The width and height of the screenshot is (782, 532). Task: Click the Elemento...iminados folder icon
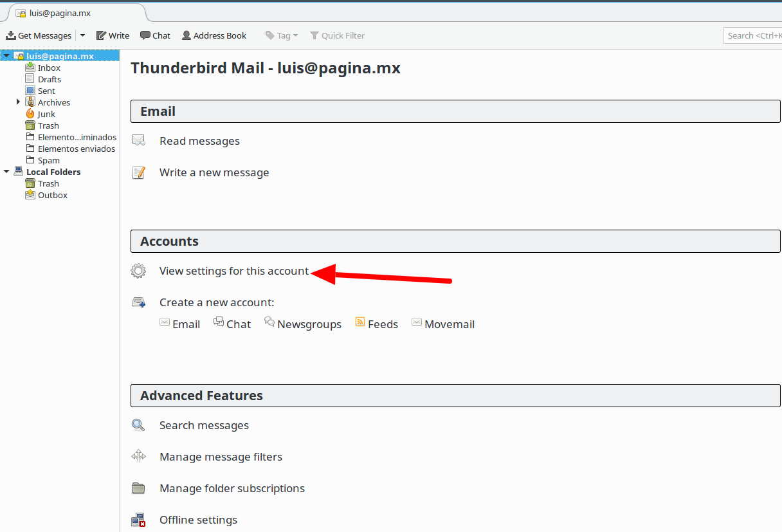[30, 136]
